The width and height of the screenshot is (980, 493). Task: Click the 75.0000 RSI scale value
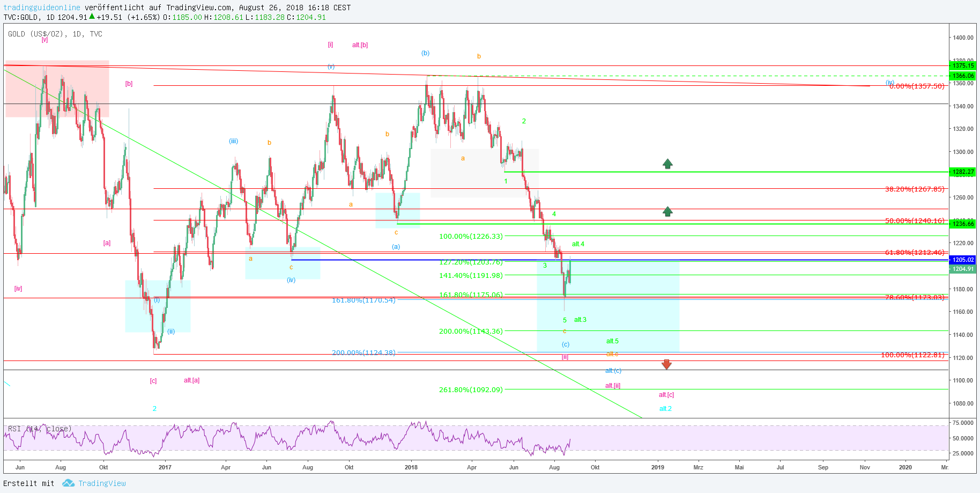coord(963,423)
